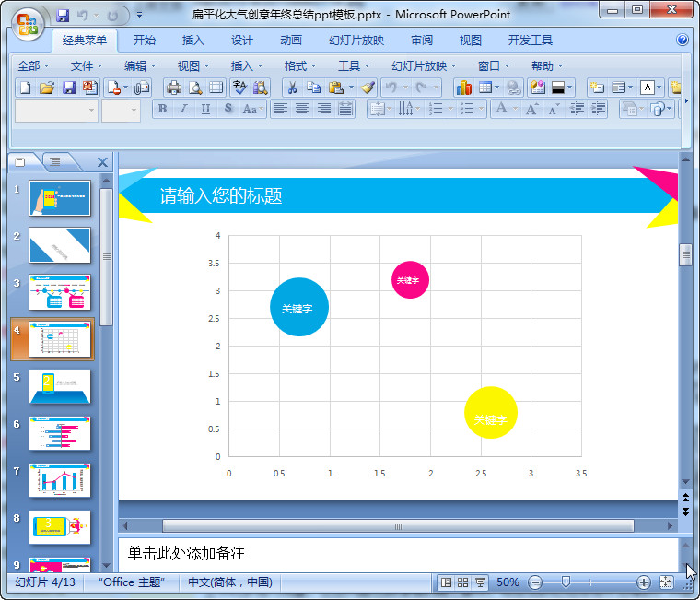Viewport: 700px width, 600px height.
Task: Toggle justify text alignment
Action: click(345, 109)
